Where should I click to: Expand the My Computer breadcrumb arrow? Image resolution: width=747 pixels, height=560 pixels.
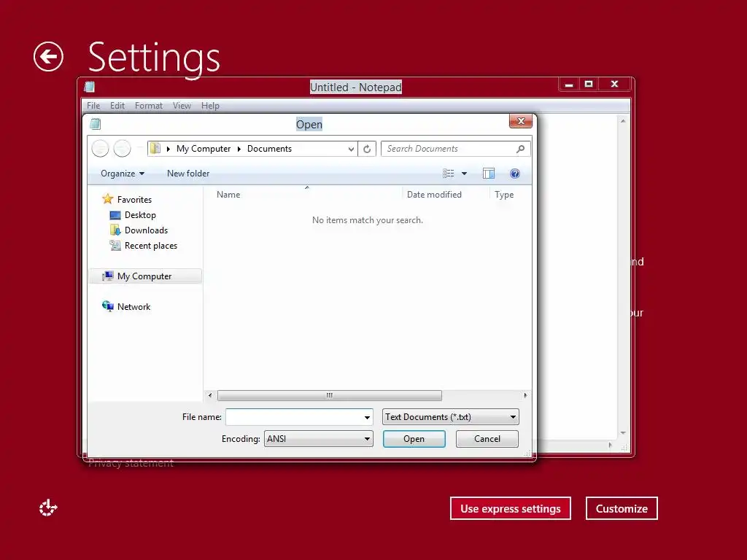[169, 149]
